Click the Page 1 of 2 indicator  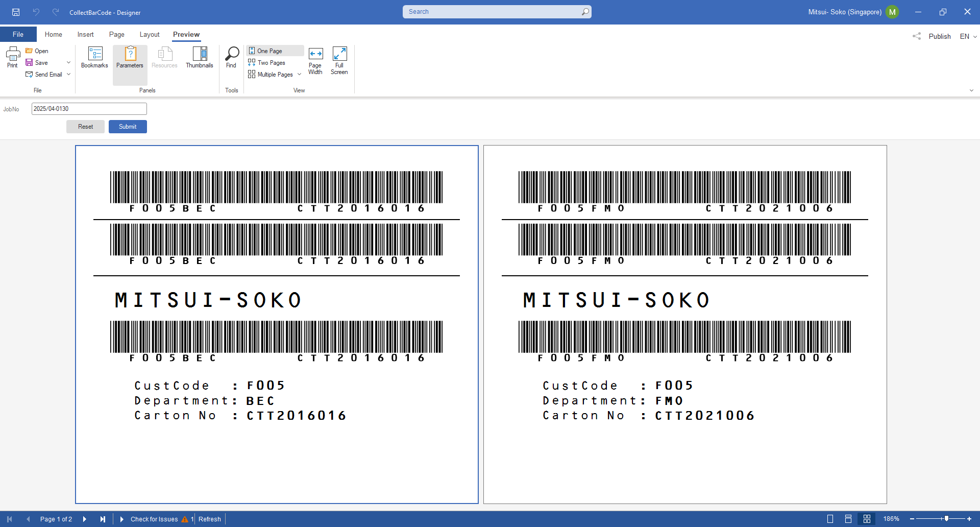(56, 519)
